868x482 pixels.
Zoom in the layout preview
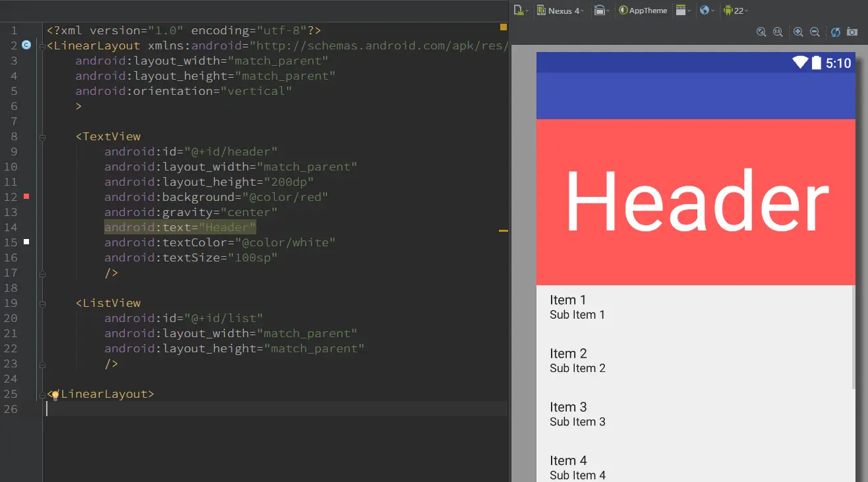click(x=798, y=32)
